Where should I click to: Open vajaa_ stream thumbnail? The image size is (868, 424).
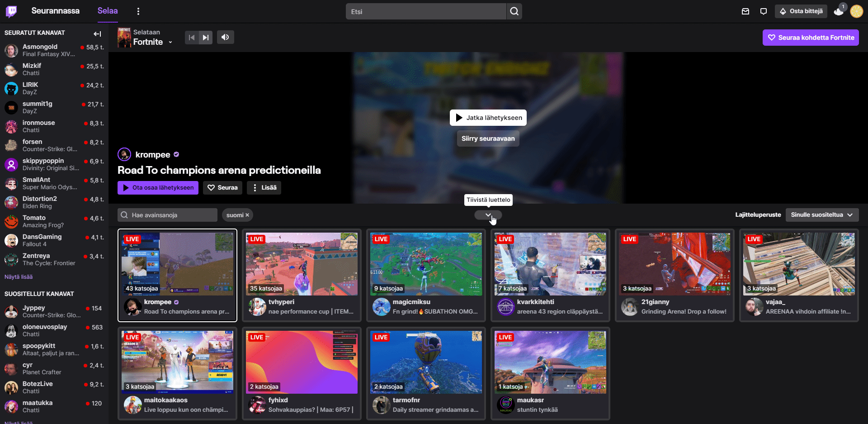pyautogui.click(x=799, y=264)
